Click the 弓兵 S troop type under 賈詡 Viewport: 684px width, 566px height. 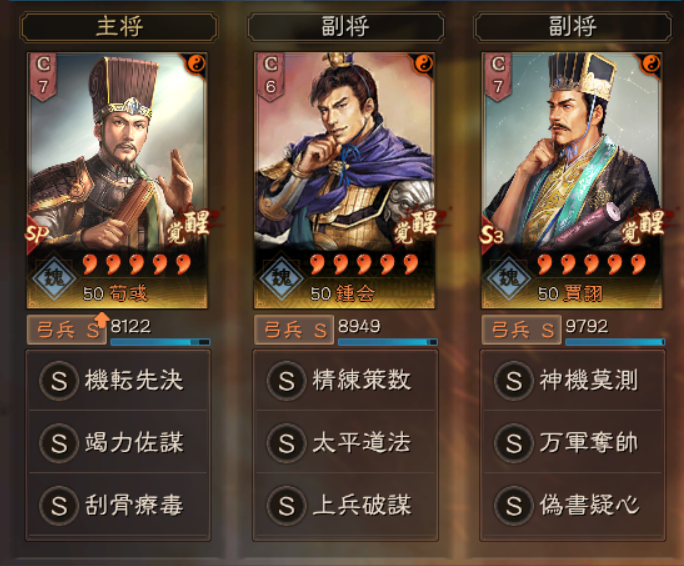pyautogui.click(x=522, y=330)
